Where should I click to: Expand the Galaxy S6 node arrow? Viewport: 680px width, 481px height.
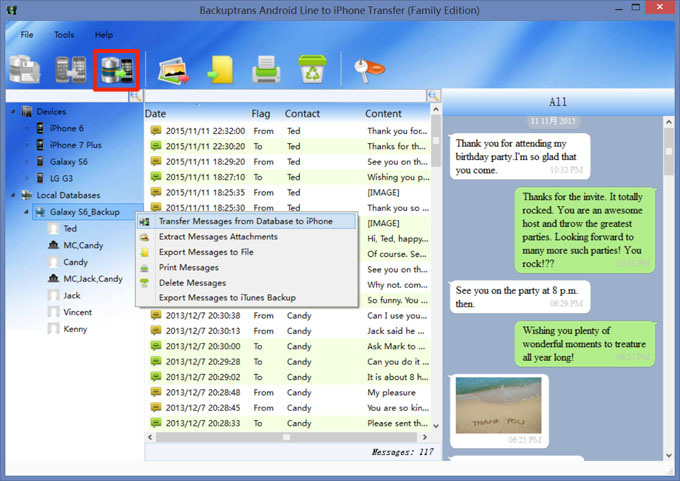[26, 162]
